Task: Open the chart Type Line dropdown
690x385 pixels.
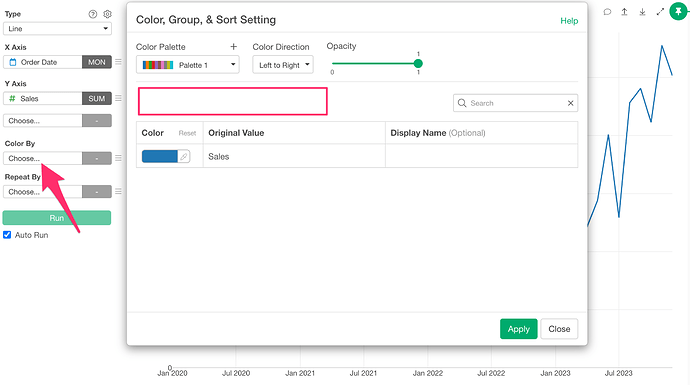Action: pos(57,29)
